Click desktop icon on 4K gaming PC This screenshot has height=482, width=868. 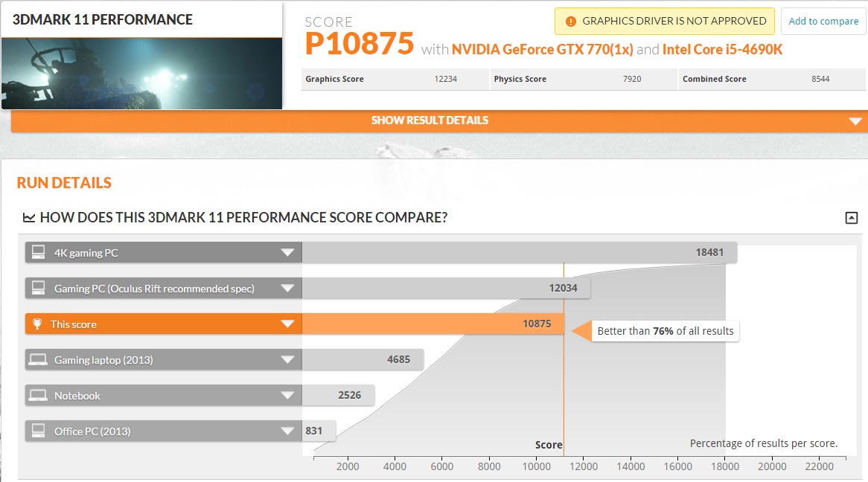(38, 252)
